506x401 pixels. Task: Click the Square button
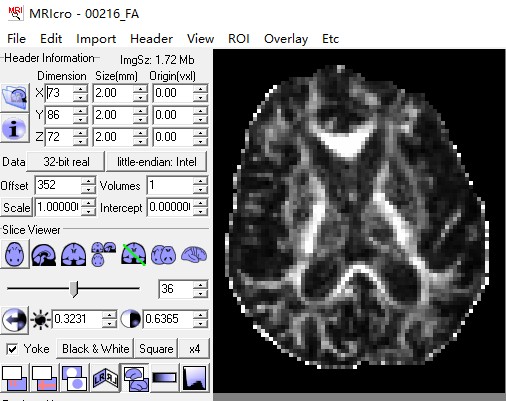click(x=156, y=349)
